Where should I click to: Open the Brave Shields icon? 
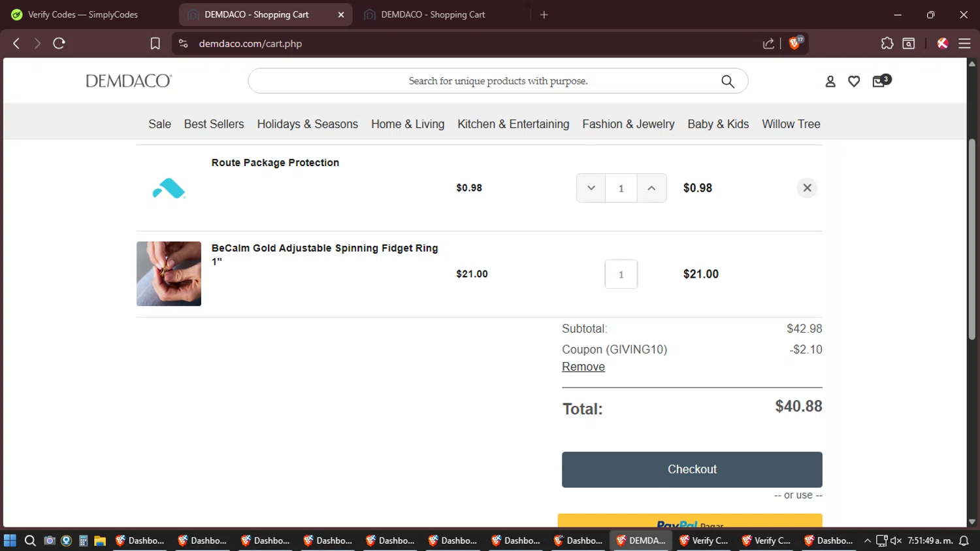click(x=795, y=43)
